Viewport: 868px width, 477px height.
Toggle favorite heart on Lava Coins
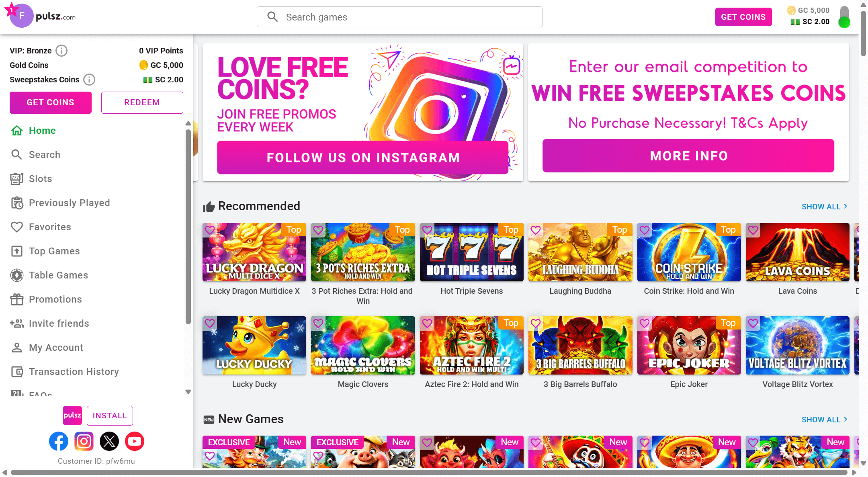753,230
